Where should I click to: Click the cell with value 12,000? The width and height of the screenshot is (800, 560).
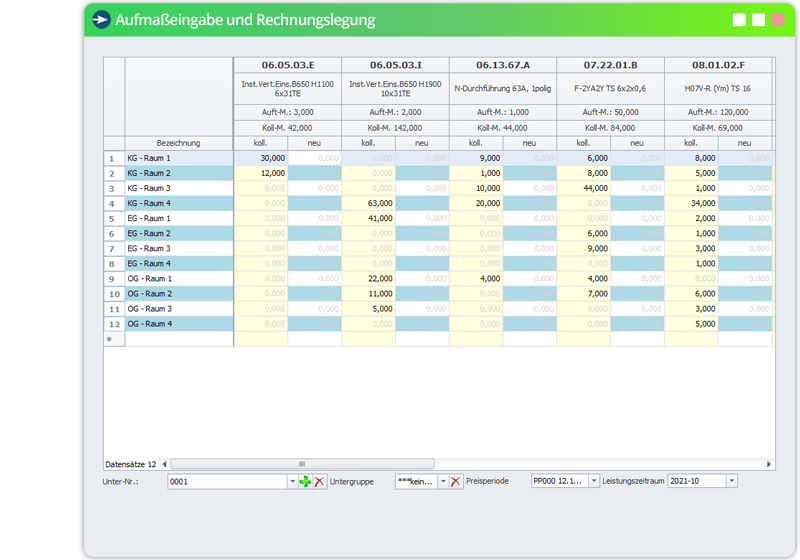[261, 173]
